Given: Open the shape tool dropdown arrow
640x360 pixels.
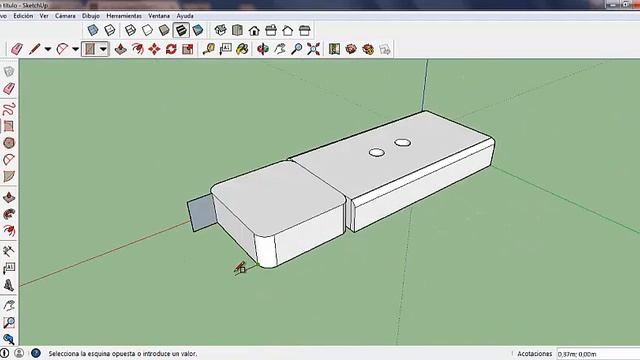Looking at the screenshot, I should (x=103, y=49).
